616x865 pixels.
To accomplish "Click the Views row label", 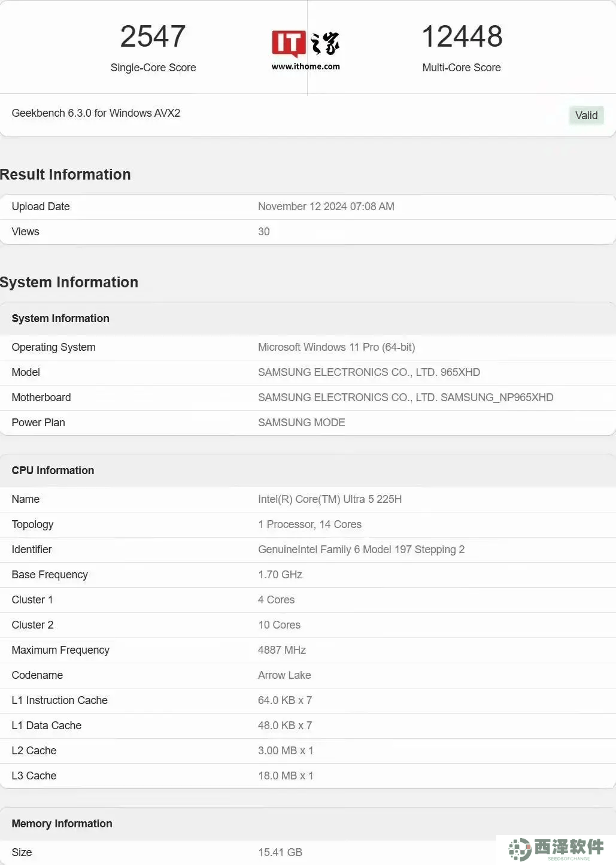I will 25,232.
